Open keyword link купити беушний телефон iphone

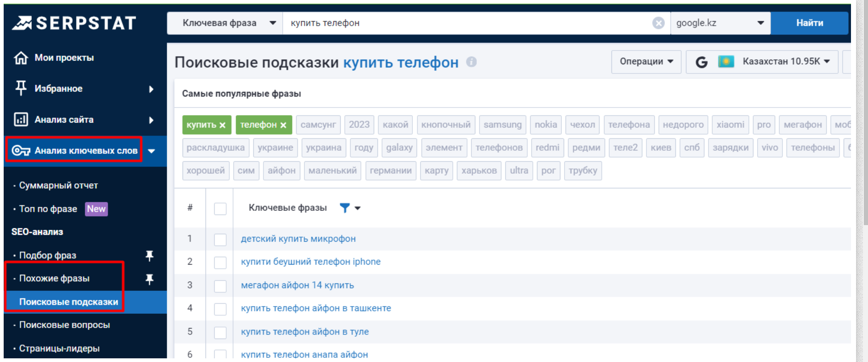(311, 262)
